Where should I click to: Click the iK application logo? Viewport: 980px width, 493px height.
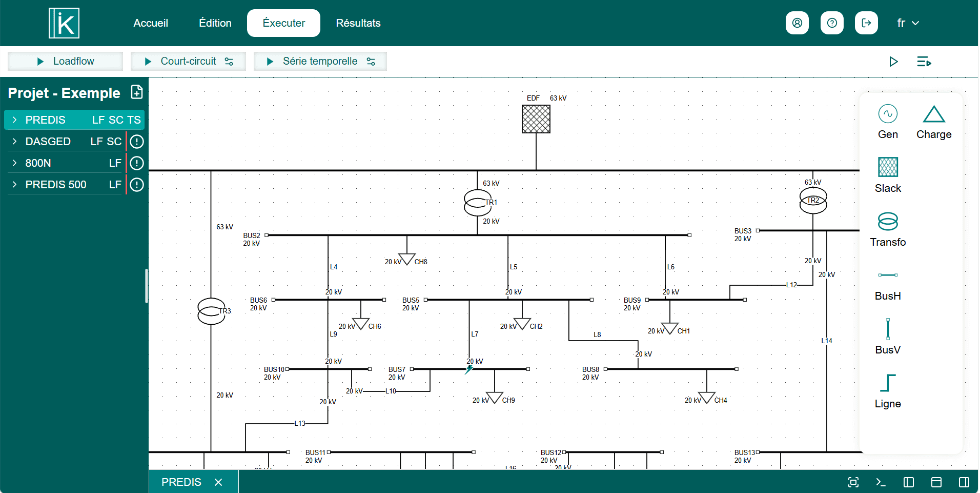[x=64, y=23]
